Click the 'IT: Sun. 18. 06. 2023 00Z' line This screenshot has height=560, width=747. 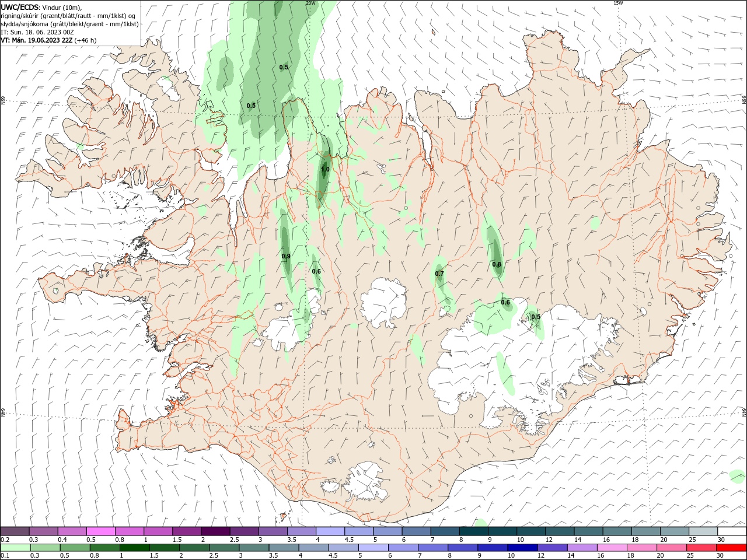[37, 32]
